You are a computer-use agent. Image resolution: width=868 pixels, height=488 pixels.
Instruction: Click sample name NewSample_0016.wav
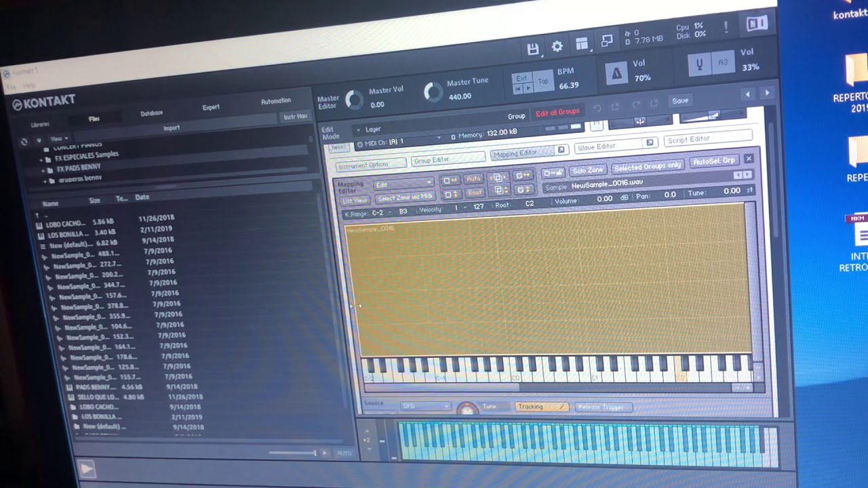pos(607,184)
